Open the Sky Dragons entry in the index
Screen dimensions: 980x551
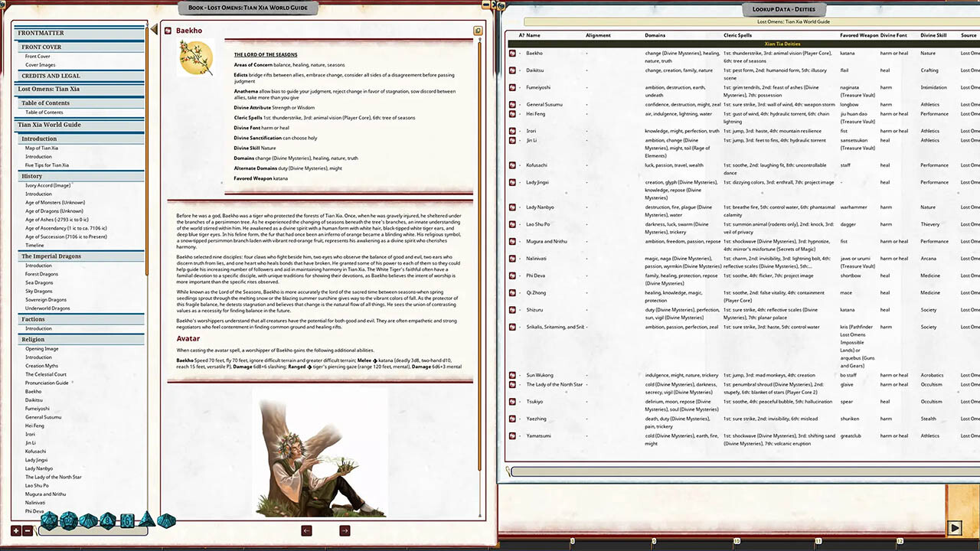40,291
